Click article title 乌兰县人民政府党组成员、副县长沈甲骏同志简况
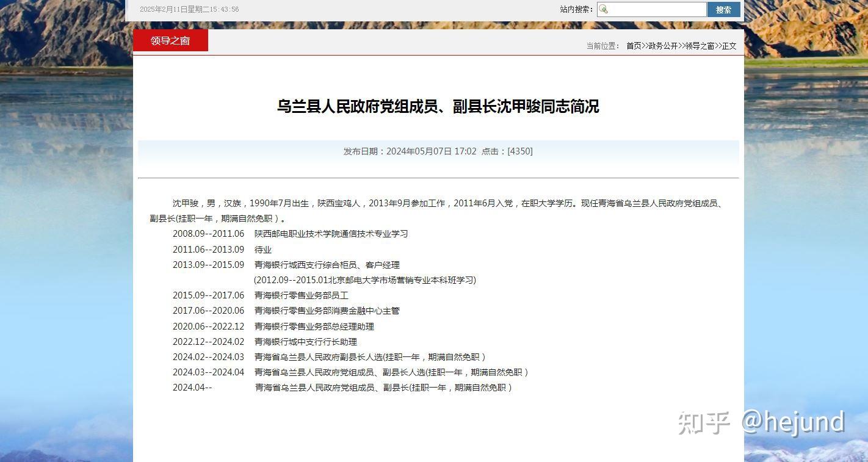Screen dimensions: 868x462 [438, 106]
